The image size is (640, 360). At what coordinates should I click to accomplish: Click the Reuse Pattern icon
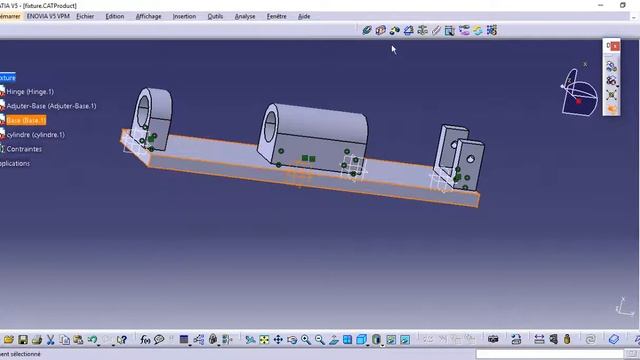click(491, 30)
